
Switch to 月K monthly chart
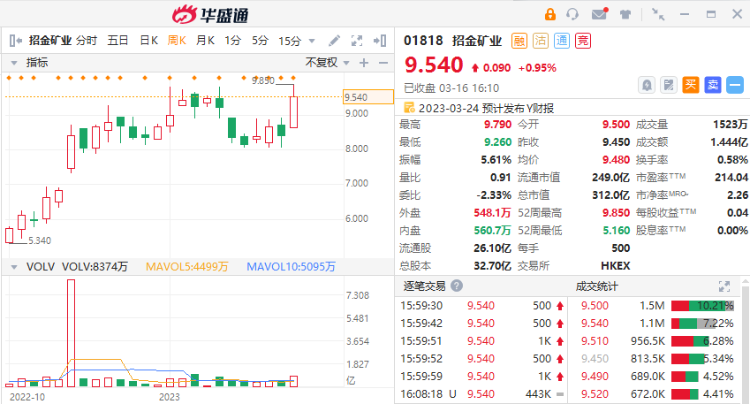tap(205, 41)
